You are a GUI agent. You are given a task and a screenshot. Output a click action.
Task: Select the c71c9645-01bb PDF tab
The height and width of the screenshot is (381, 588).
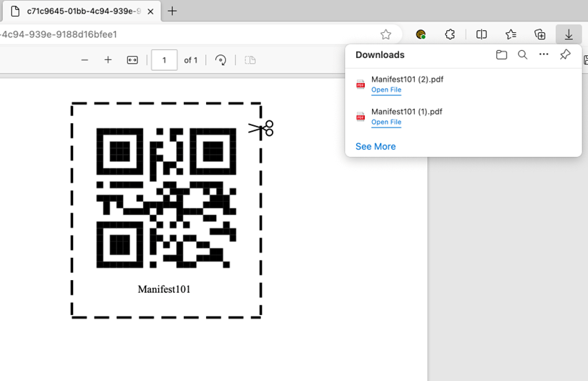[x=82, y=11]
